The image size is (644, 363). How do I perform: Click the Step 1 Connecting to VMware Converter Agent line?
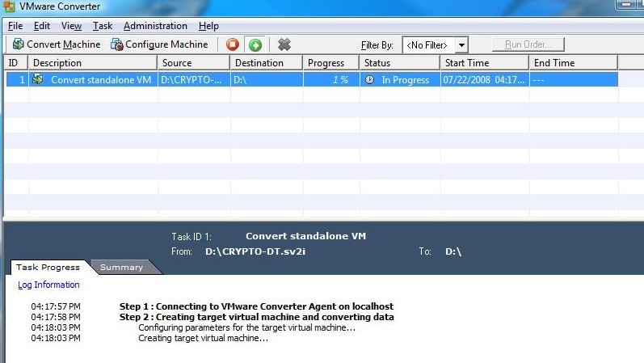[x=256, y=306]
